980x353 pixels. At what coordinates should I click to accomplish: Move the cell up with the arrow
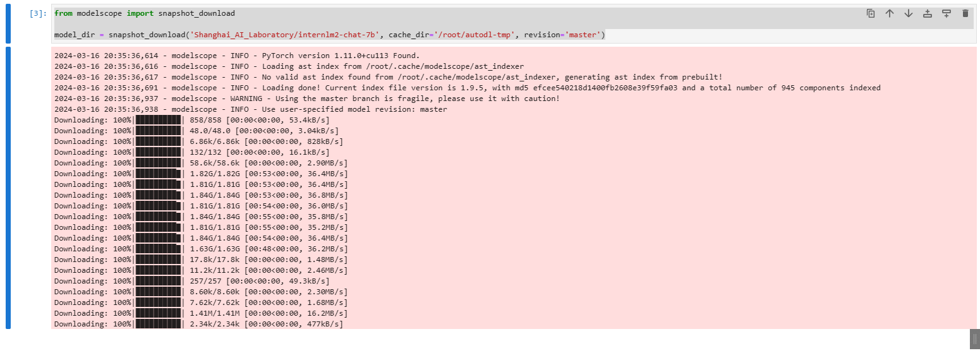889,13
